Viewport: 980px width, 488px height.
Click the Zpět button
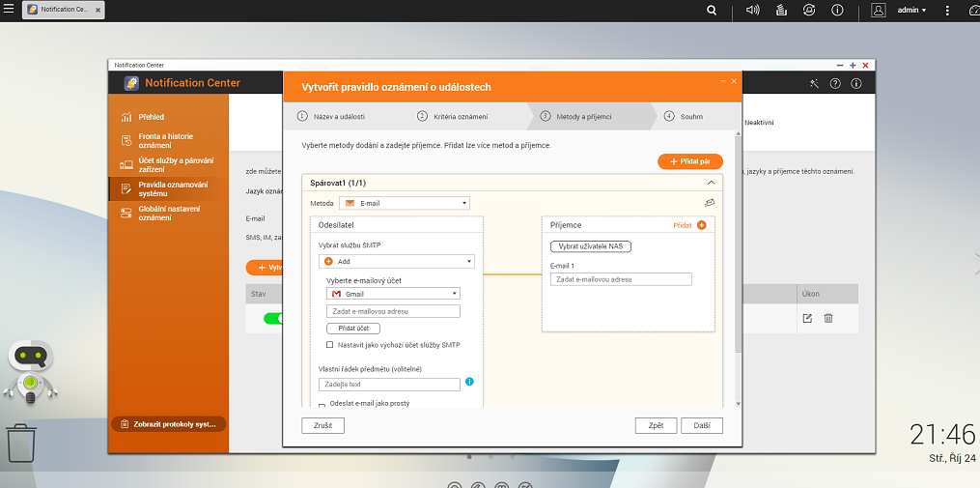click(657, 425)
